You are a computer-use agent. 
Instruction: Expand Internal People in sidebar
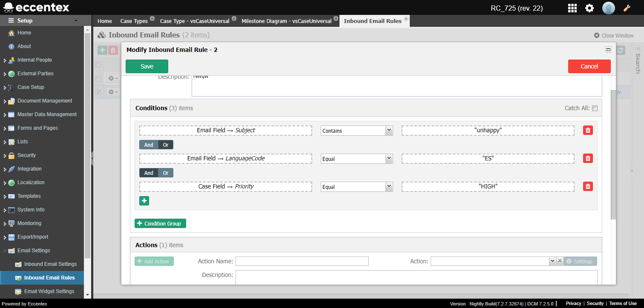click(x=5, y=60)
